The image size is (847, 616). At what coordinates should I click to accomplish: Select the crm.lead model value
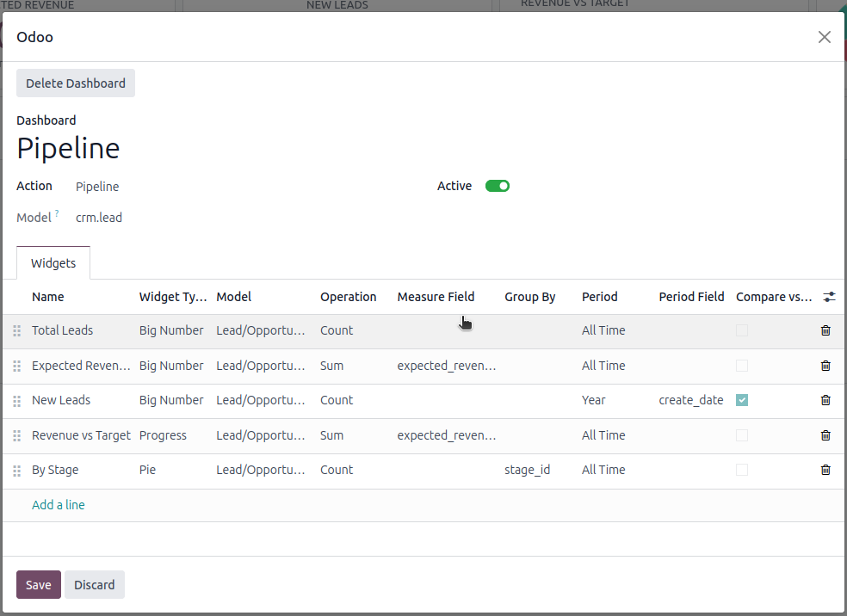pyautogui.click(x=99, y=218)
